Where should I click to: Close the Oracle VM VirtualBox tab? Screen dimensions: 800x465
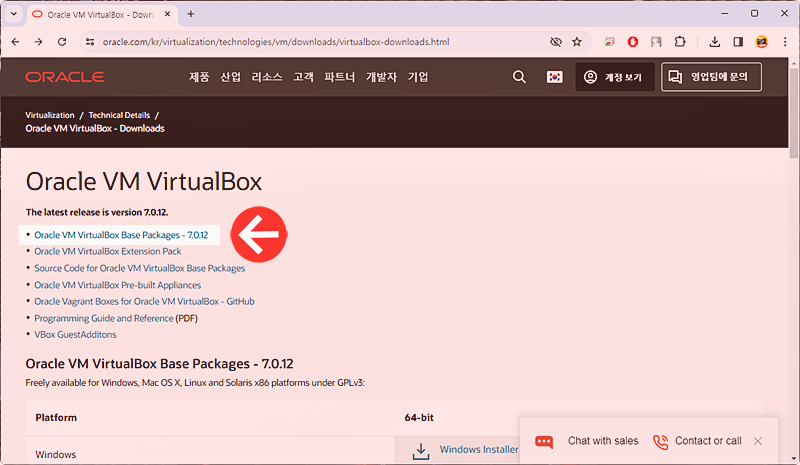(x=167, y=14)
